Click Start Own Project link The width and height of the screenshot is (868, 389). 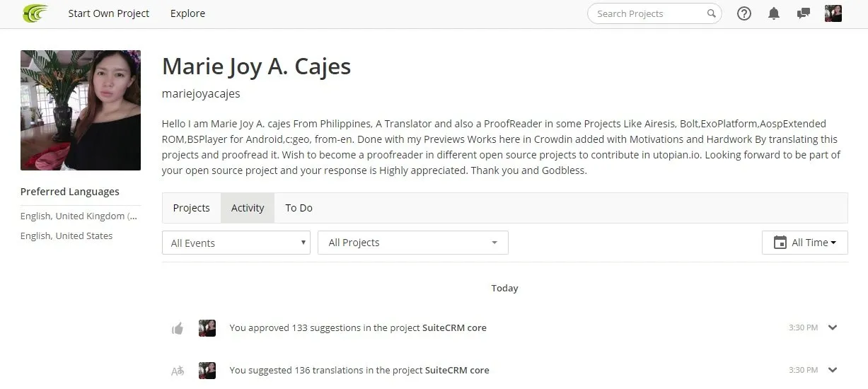point(109,13)
